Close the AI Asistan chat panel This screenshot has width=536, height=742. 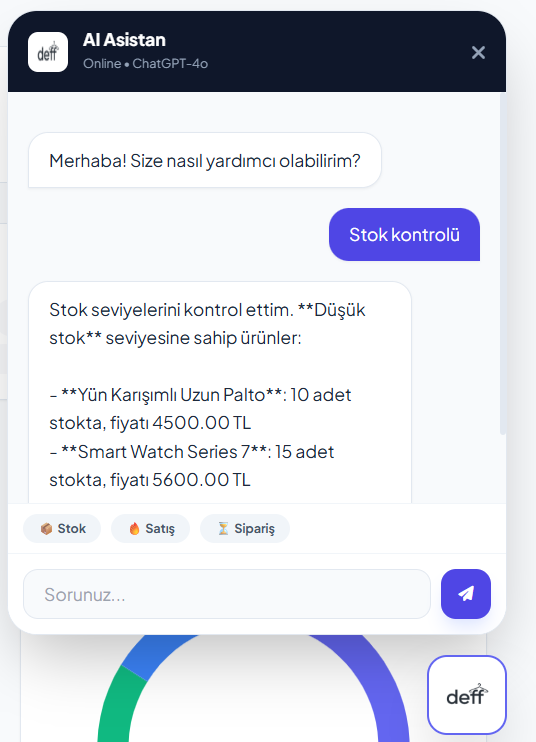[x=478, y=52]
